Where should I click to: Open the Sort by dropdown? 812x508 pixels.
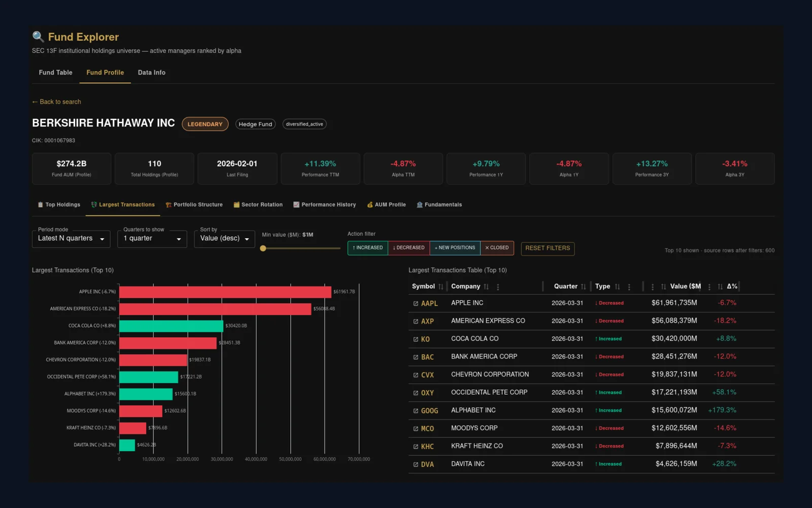[x=224, y=239]
